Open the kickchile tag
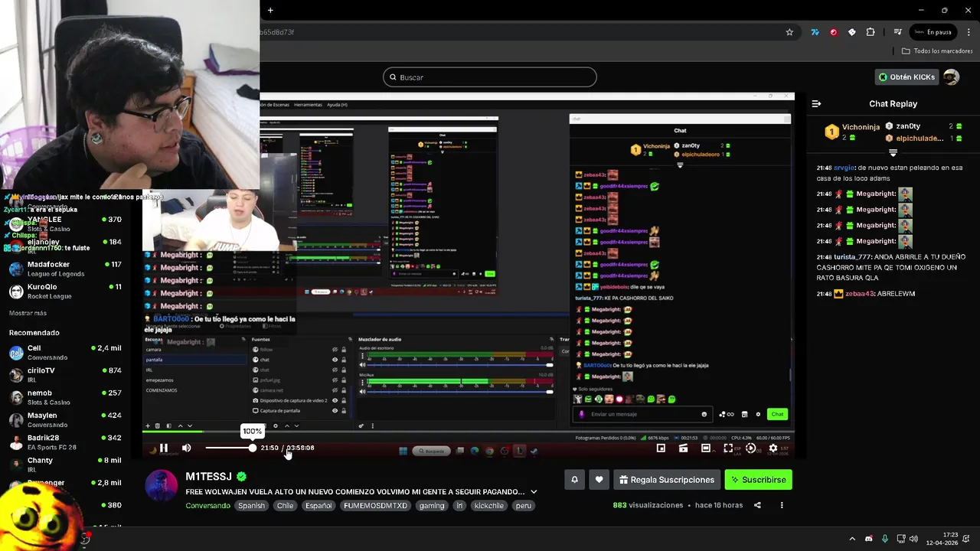 point(490,506)
